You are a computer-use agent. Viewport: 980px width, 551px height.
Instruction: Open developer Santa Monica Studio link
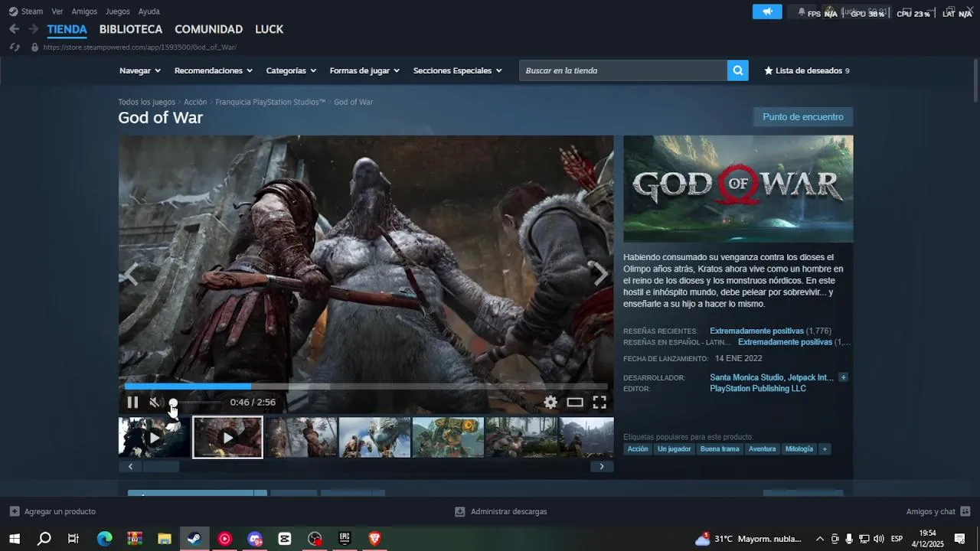[x=746, y=377]
